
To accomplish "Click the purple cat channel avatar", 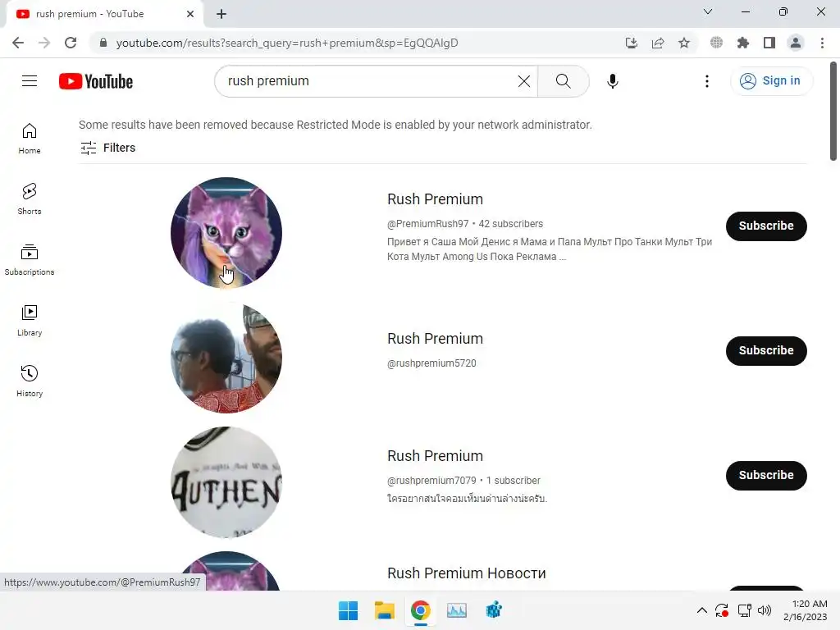I will point(226,232).
